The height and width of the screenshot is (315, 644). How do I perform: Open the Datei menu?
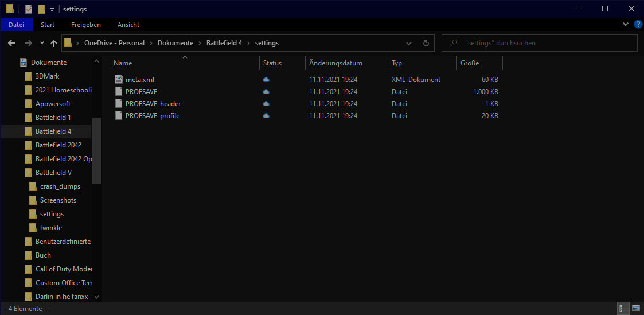coord(17,25)
